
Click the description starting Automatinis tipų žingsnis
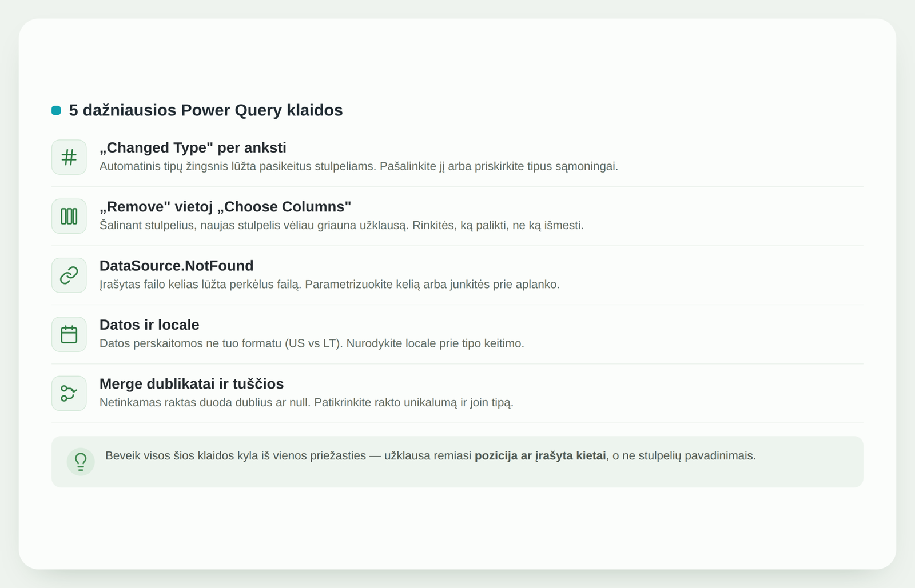pos(359,166)
